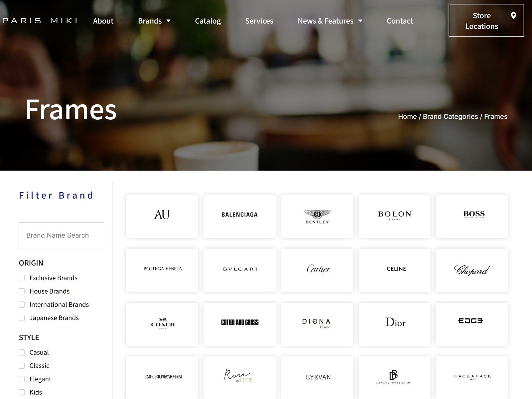Viewport: 532px width, 399px height.
Task: Open the Cutler and Gross logo card
Action: [x=239, y=324]
